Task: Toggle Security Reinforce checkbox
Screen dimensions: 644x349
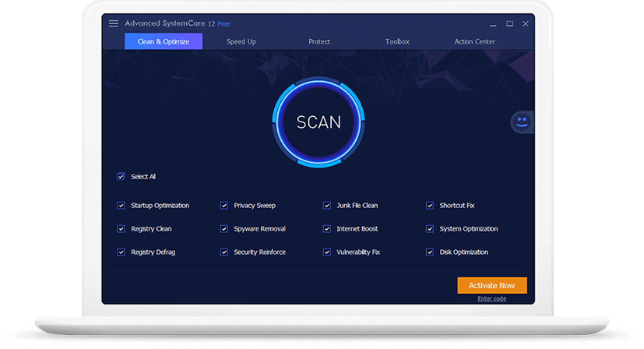Action: coord(223,252)
